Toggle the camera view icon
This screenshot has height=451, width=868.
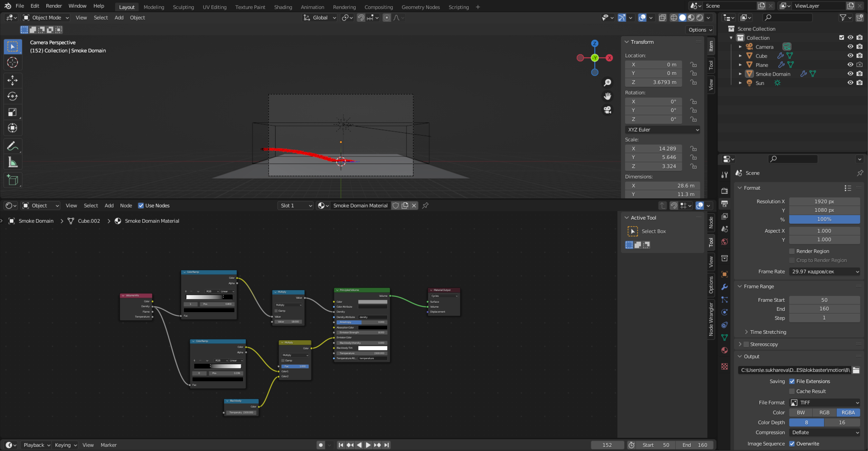point(607,110)
